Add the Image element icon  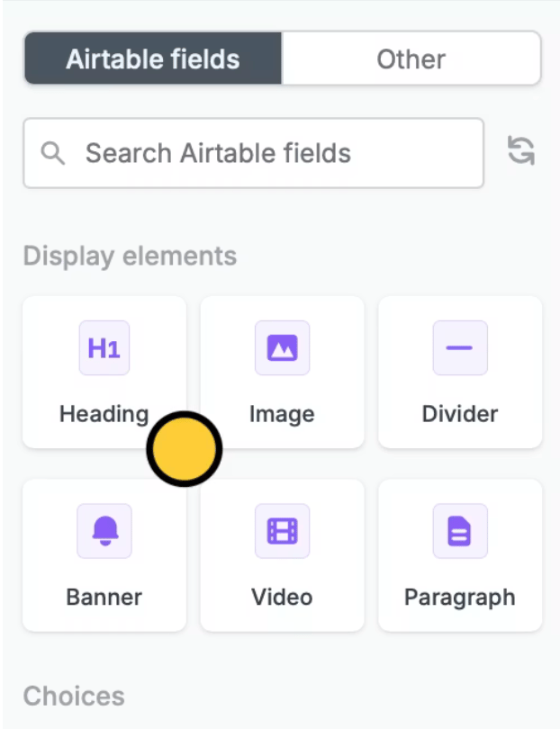tap(282, 347)
